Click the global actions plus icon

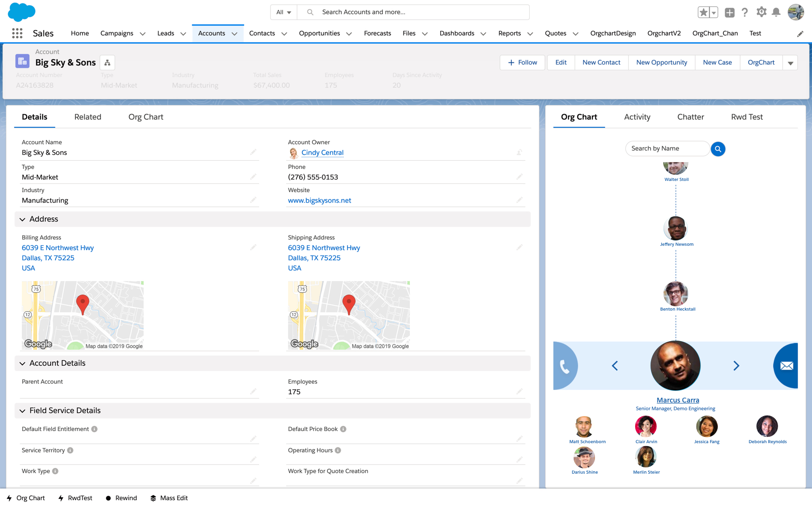pos(730,13)
